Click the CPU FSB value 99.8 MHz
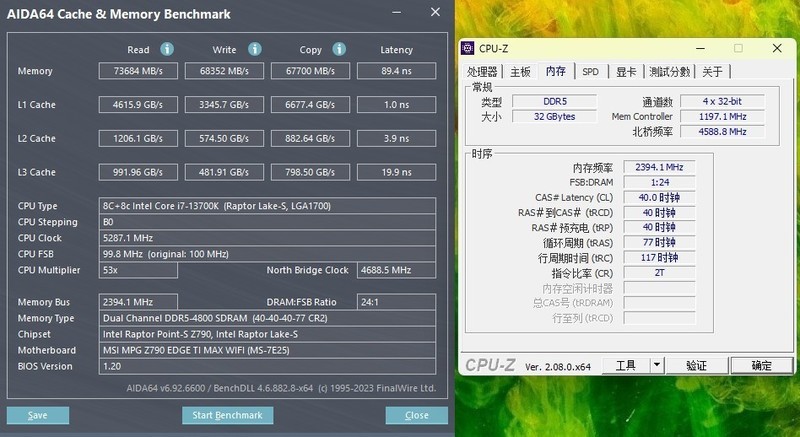This screenshot has height=437, width=800. coord(267,254)
